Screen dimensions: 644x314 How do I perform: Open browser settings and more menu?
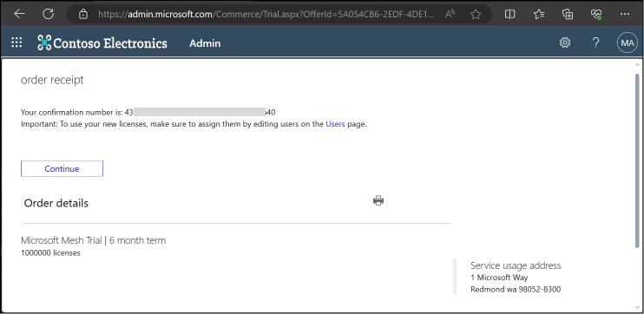tap(625, 15)
